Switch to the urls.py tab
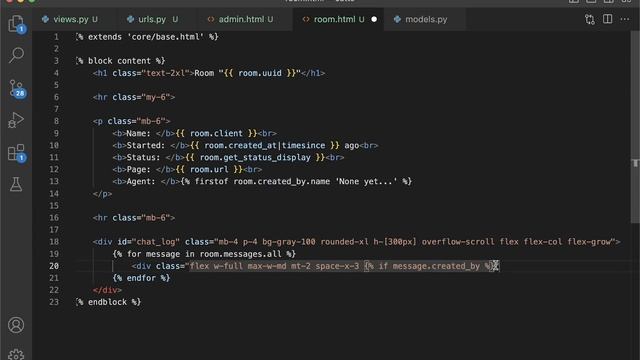The image size is (640, 360). pyautogui.click(x=153, y=19)
